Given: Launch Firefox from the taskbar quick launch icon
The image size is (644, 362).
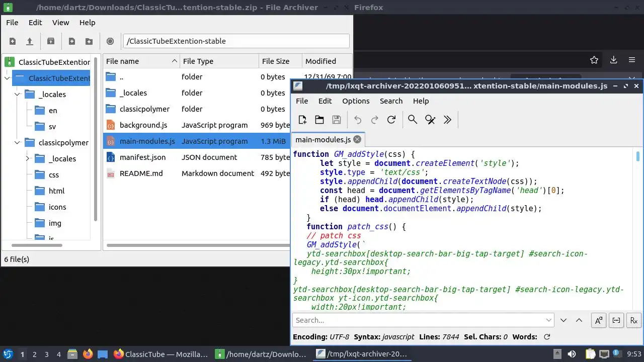Looking at the screenshot, I should (x=88, y=354).
